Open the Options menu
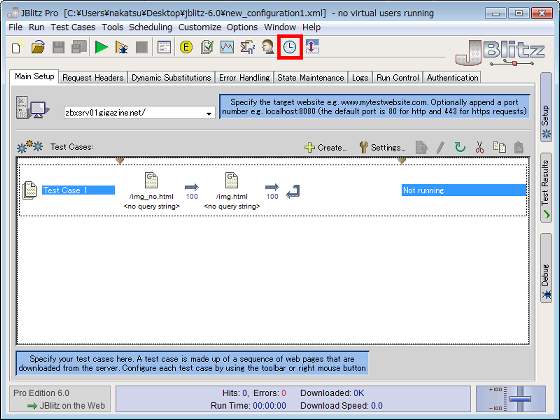The image size is (560, 420). pyautogui.click(x=242, y=27)
